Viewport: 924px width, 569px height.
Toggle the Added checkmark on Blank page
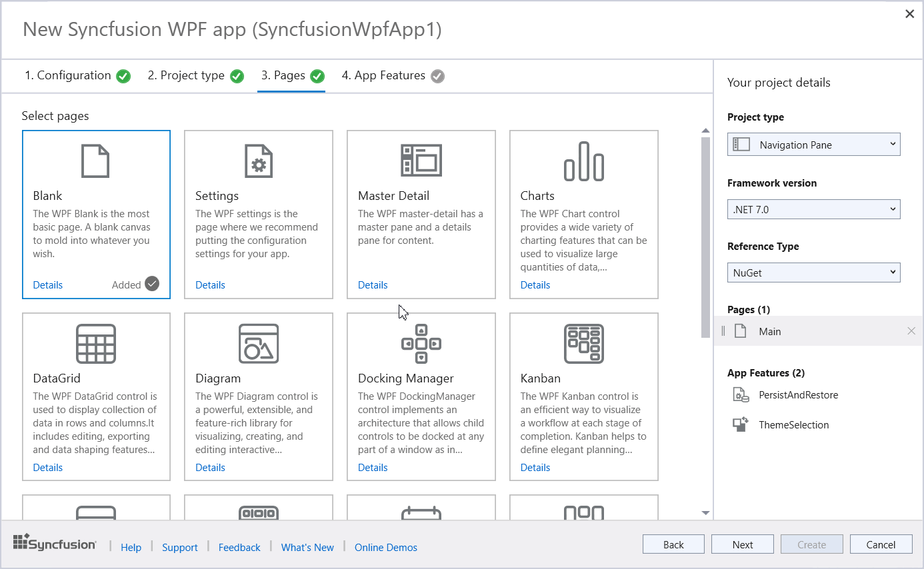pyautogui.click(x=152, y=284)
